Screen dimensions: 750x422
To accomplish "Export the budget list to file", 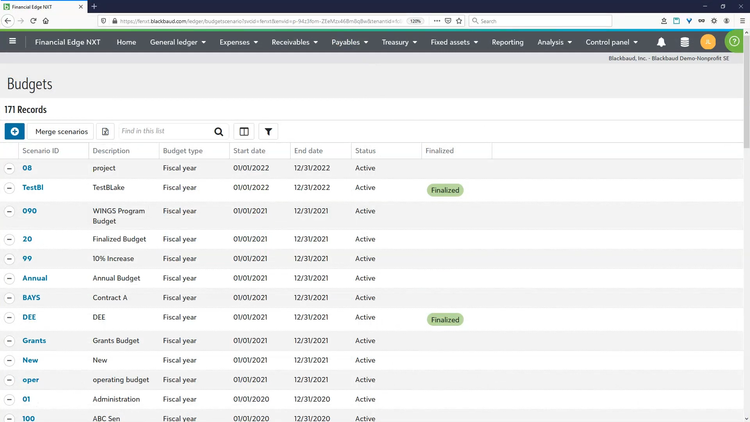I will point(105,131).
